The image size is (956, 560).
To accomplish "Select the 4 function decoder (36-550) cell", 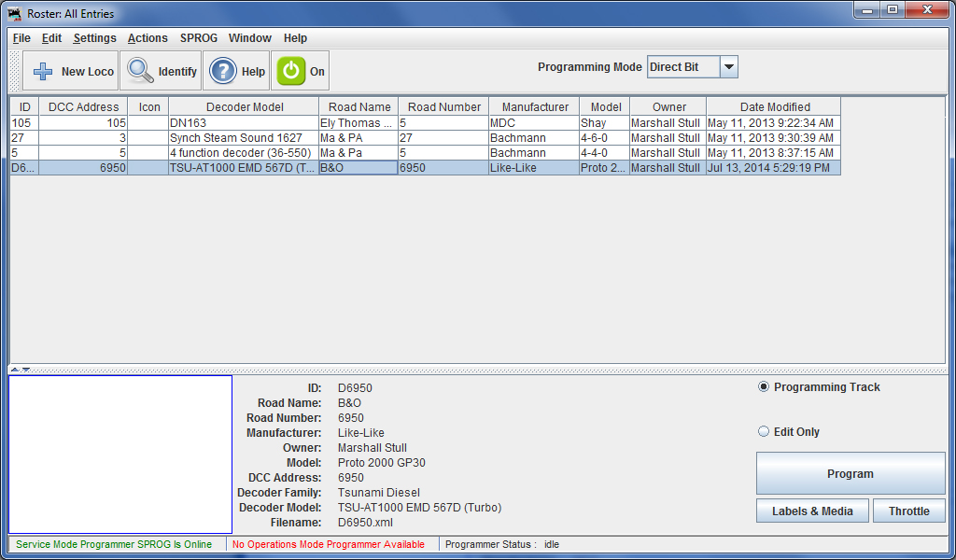I will pos(244,152).
